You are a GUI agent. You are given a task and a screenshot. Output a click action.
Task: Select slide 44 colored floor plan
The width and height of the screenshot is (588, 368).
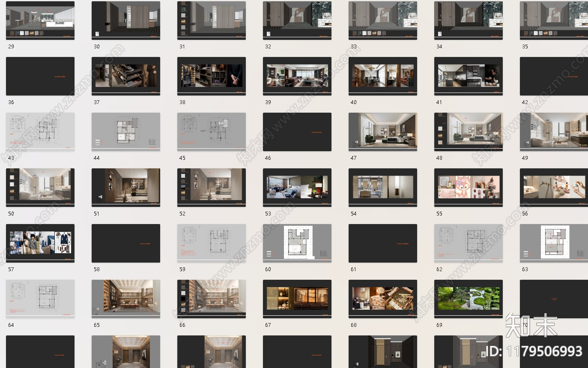pos(126,132)
